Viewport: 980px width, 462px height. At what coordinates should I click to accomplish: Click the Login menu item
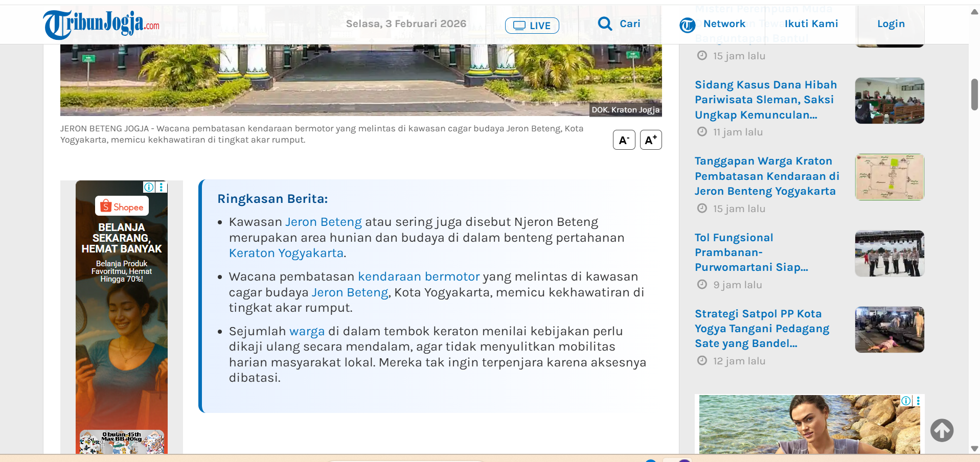[891, 24]
